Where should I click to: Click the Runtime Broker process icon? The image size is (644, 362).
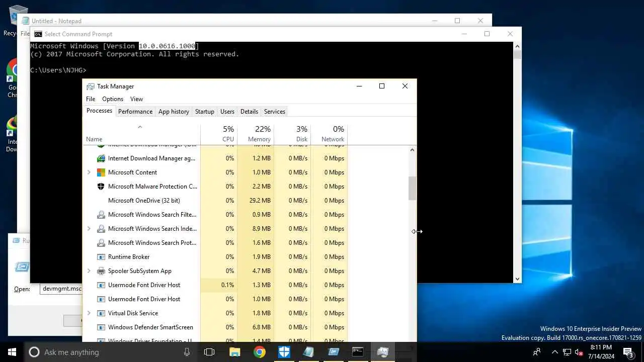tap(101, 257)
